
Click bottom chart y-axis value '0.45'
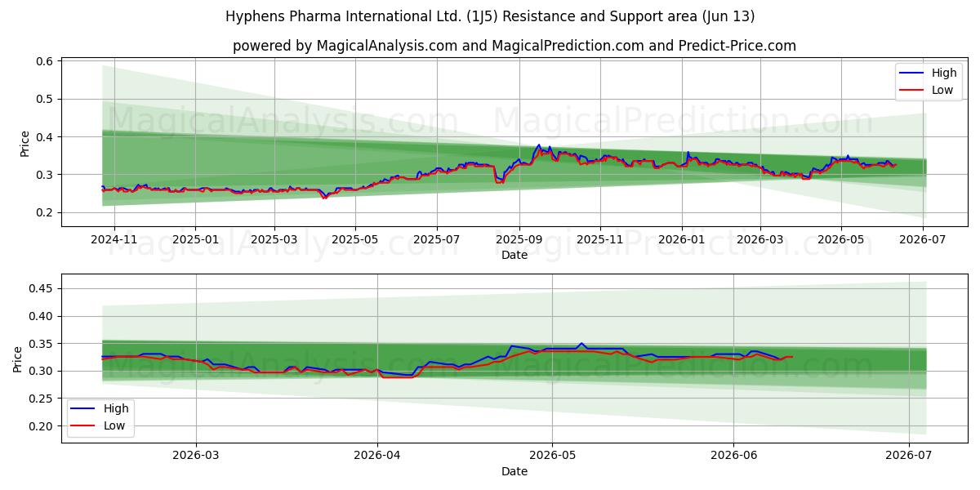(x=42, y=288)
